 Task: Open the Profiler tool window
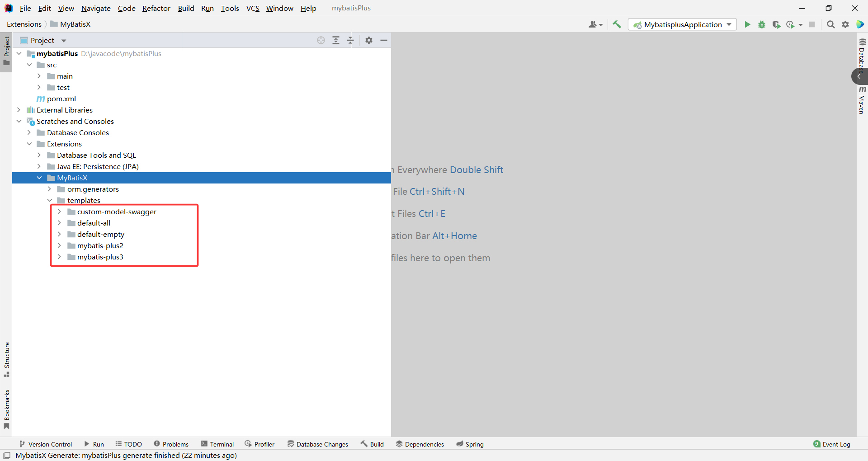[259, 444]
